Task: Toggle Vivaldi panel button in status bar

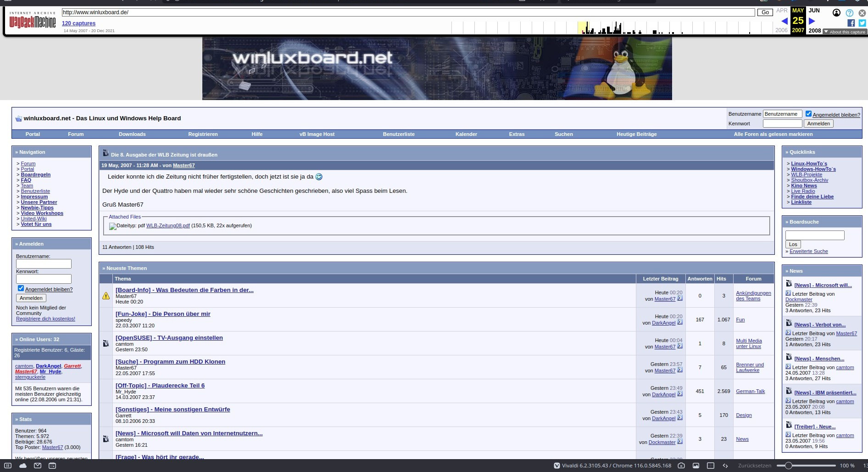Action: 8,466
